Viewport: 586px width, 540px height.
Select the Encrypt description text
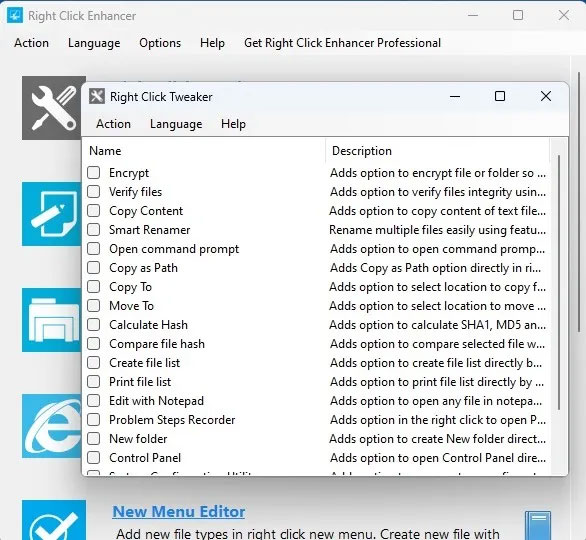click(438, 173)
